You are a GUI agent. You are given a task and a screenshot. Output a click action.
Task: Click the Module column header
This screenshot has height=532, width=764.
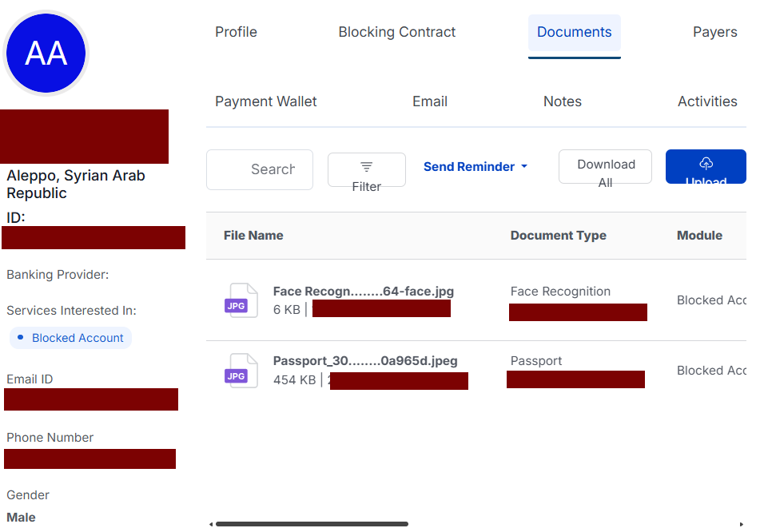click(699, 236)
